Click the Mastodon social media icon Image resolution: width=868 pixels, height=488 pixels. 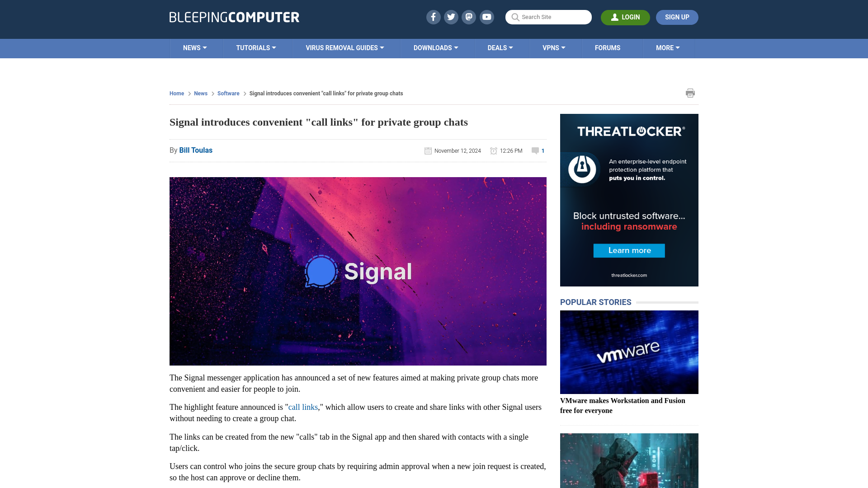[x=469, y=17]
